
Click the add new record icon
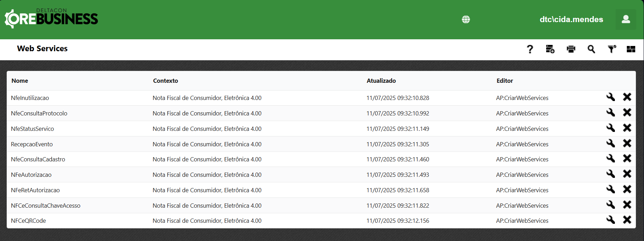550,49
